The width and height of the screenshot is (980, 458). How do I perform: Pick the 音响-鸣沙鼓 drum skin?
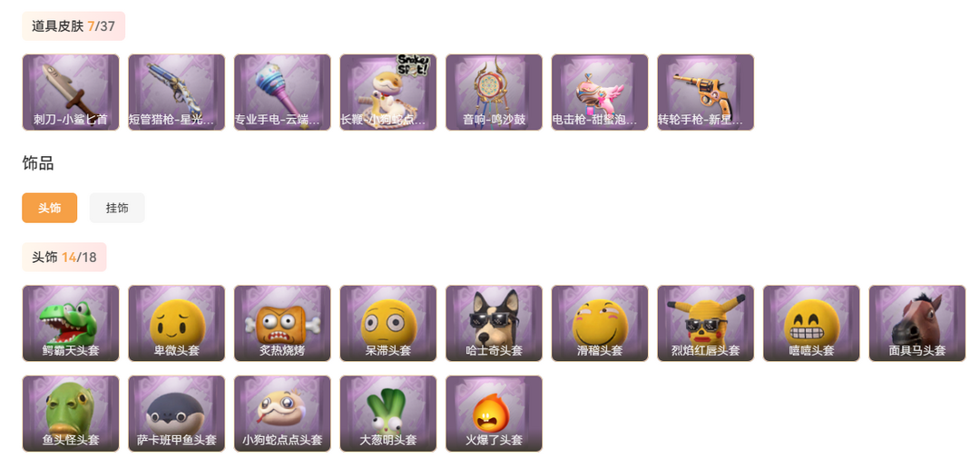click(494, 93)
